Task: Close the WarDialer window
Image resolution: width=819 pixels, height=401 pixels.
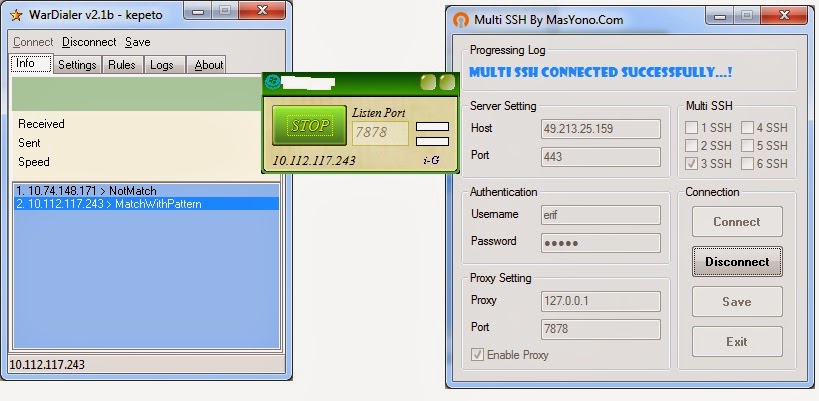Action: [262, 11]
